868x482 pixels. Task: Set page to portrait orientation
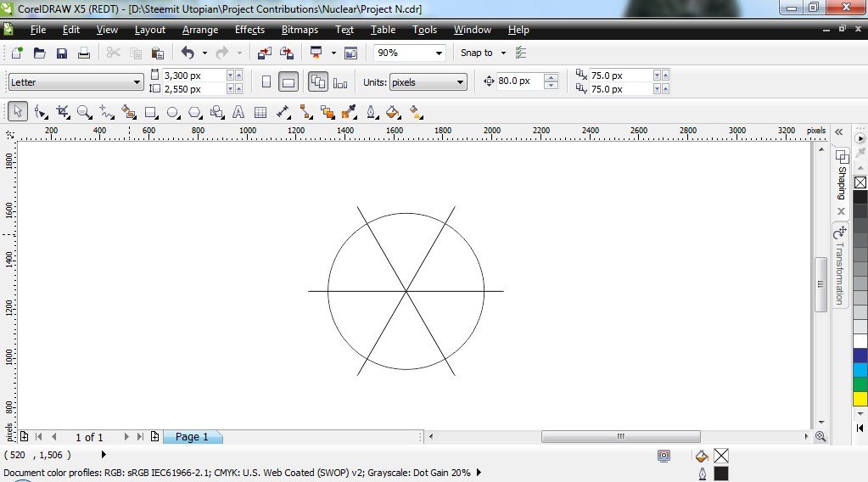tap(266, 82)
